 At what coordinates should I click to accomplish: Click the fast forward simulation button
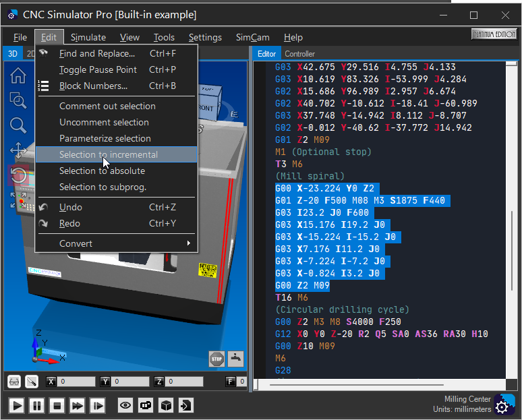point(78,406)
